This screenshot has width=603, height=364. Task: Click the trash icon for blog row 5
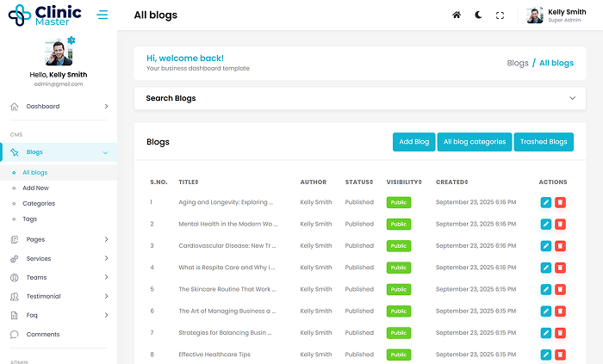[x=560, y=289]
